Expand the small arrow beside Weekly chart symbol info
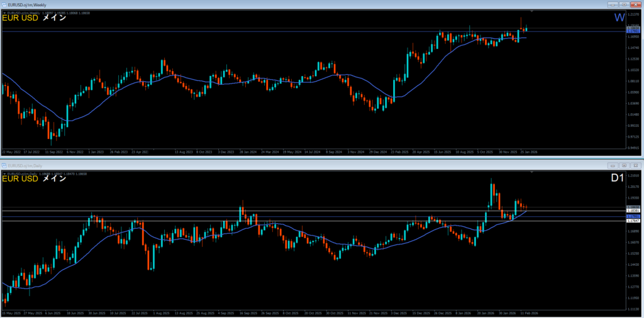This screenshot has height=318, width=644. pyautogui.click(x=4, y=13)
